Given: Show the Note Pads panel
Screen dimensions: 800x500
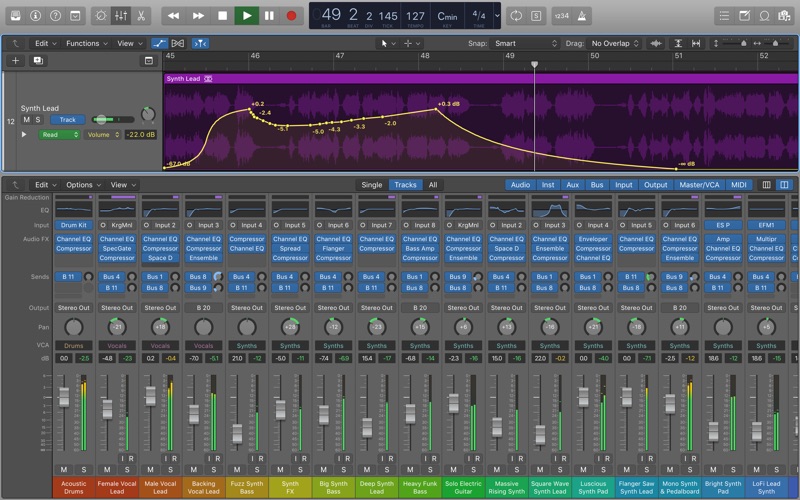Looking at the screenshot, I should (x=745, y=16).
